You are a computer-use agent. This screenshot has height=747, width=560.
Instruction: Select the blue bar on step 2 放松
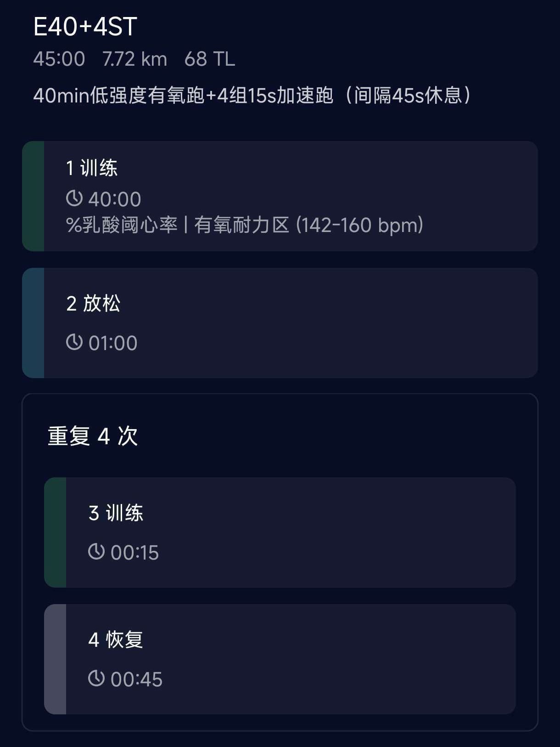tap(33, 323)
